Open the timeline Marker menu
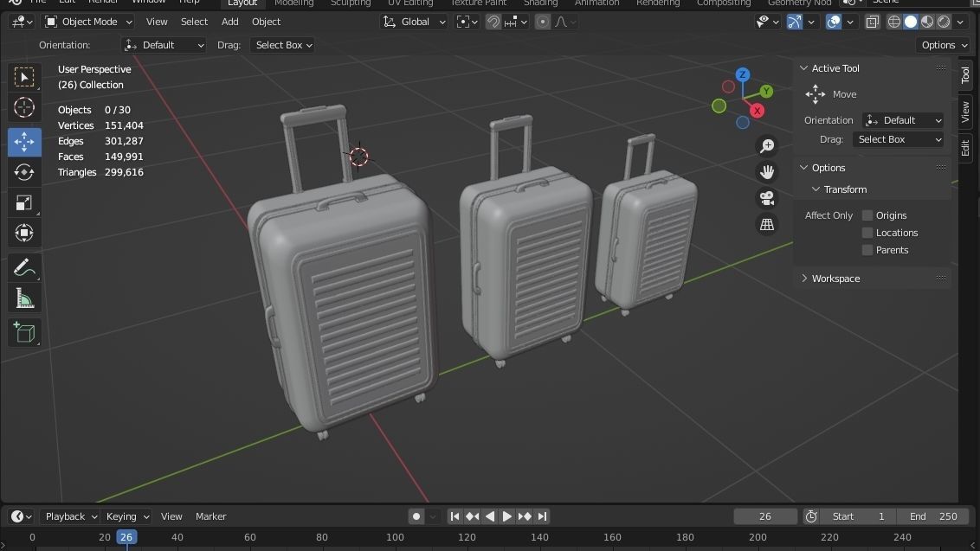 coord(210,516)
